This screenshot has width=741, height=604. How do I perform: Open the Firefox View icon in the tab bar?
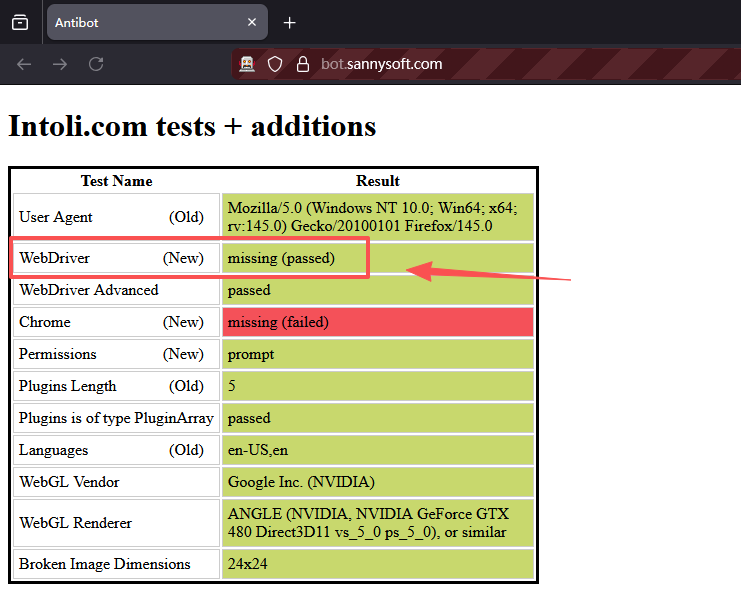click(20, 22)
